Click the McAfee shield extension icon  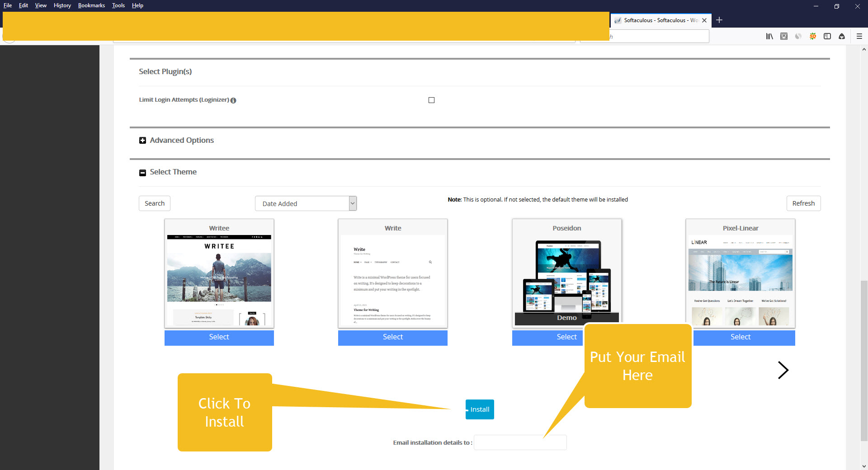pyautogui.click(x=784, y=37)
